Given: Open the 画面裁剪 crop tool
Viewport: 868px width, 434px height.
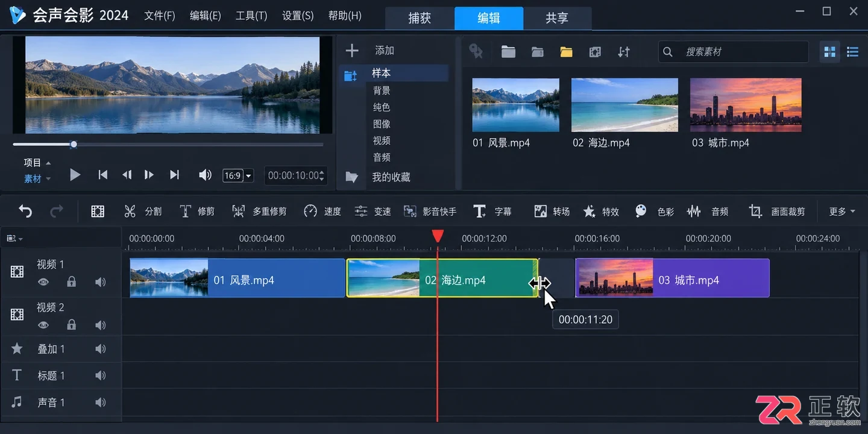Looking at the screenshot, I should point(776,211).
